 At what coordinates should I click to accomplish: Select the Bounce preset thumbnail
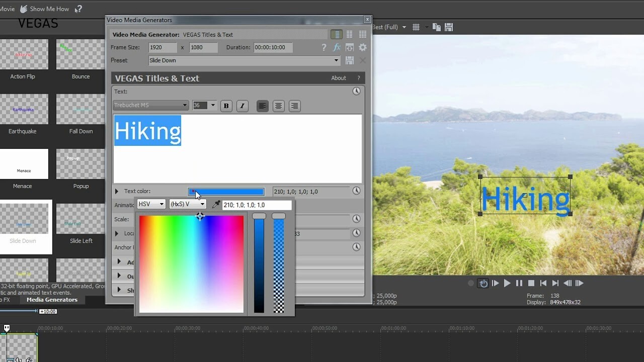click(80, 54)
